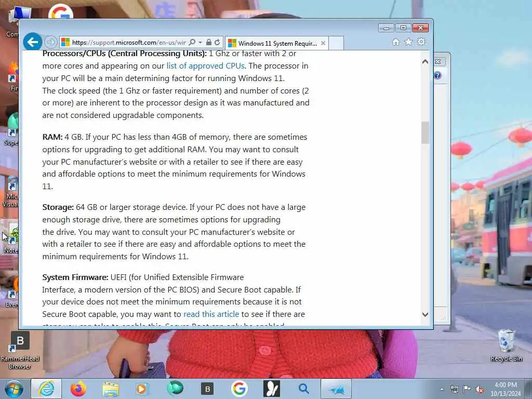532x399 pixels.
Task: Open the RammerHead B icon on taskbar
Action: point(207,389)
